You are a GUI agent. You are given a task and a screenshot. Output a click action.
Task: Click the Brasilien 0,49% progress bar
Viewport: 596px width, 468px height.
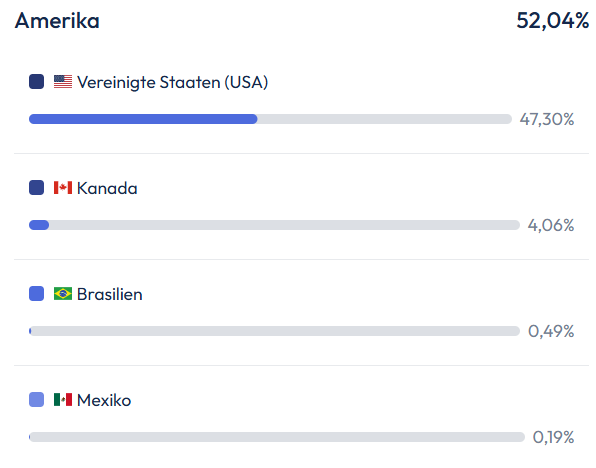(274, 331)
